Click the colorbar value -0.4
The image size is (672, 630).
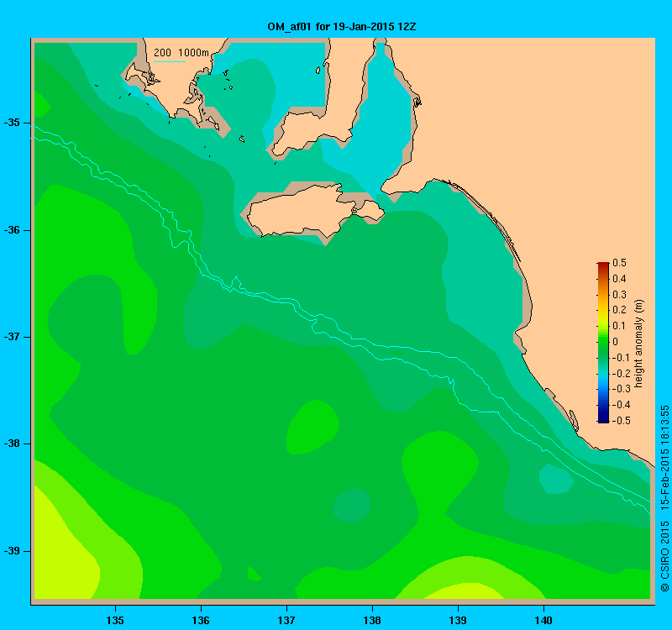[621, 405]
